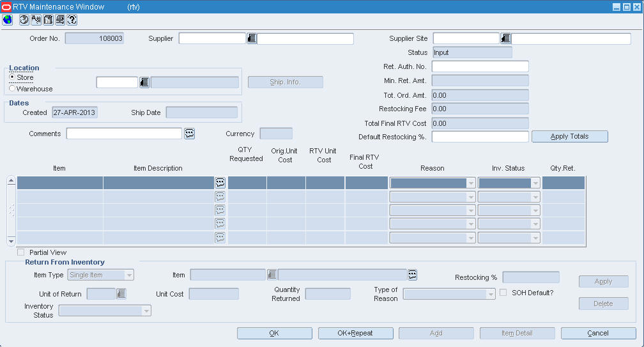The width and height of the screenshot is (644, 347).
Task: Click the Ret. Auth. No. input field
Action: 480,66
